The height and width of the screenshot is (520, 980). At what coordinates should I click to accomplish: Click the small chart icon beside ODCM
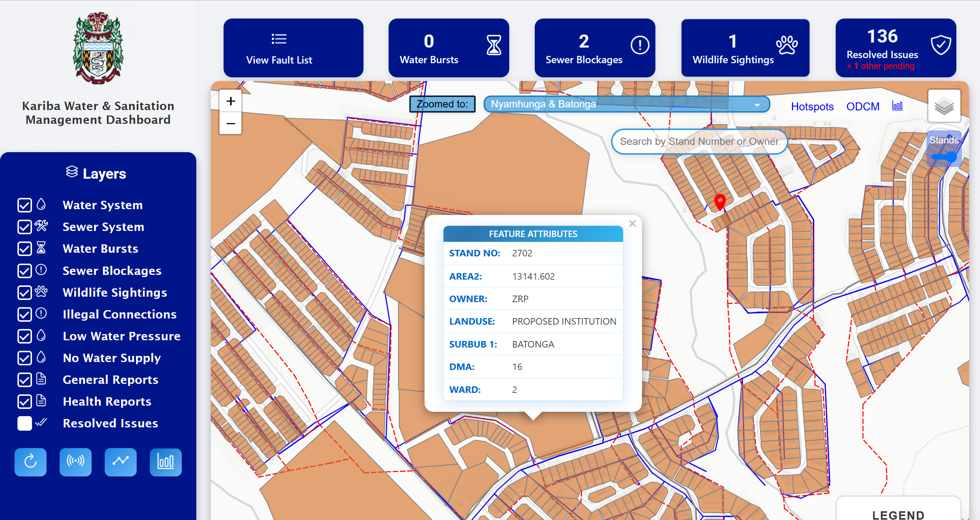coord(897,106)
